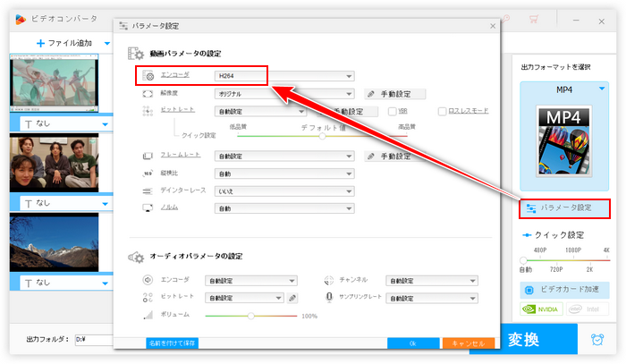The width and height of the screenshot is (626, 364).
Task: Expand the video bitrate dropdown
Action: [260, 112]
